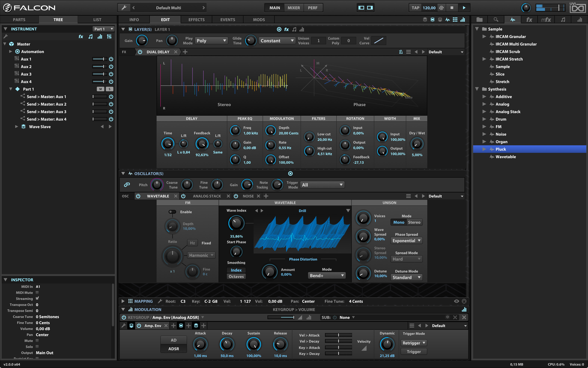Screen dimensions: 588x368
Task: Open the mfx browser tab icon
Action: 546,20
